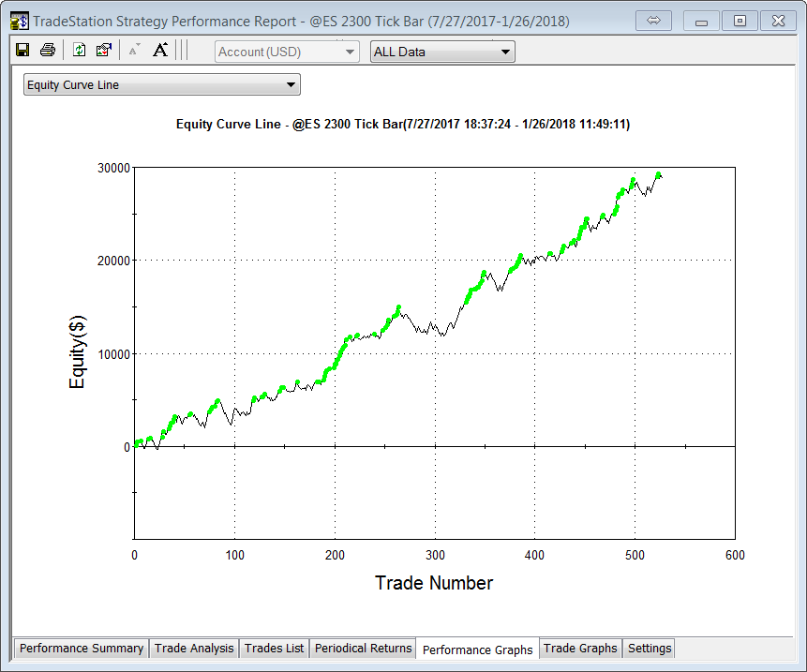Increase font size with large A icon
Image resolution: width=807 pixels, height=672 pixels.
pyautogui.click(x=160, y=51)
